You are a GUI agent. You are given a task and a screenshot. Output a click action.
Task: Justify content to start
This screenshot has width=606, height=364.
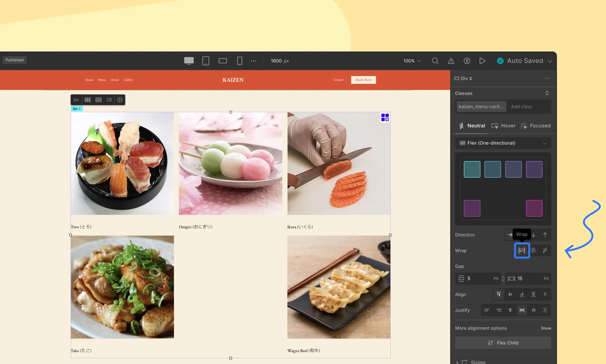tap(487, 310)
